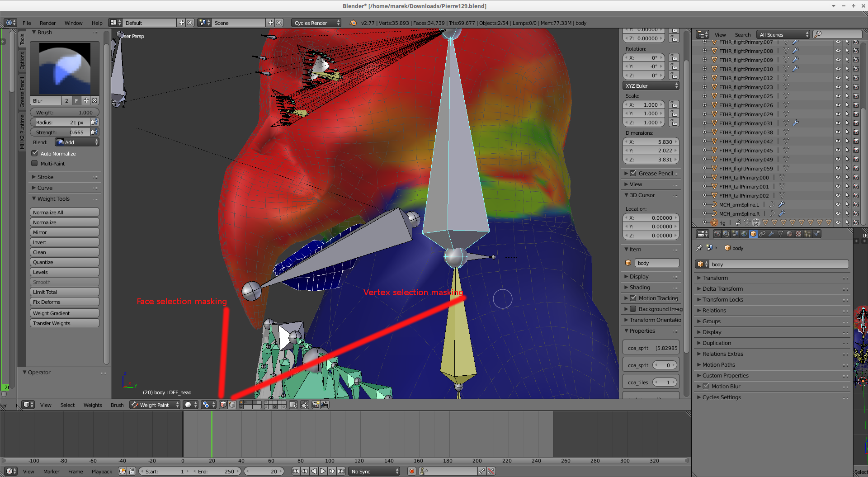Open the XYZ Euler rotation mode dropdown

click(x=651, y=85)
